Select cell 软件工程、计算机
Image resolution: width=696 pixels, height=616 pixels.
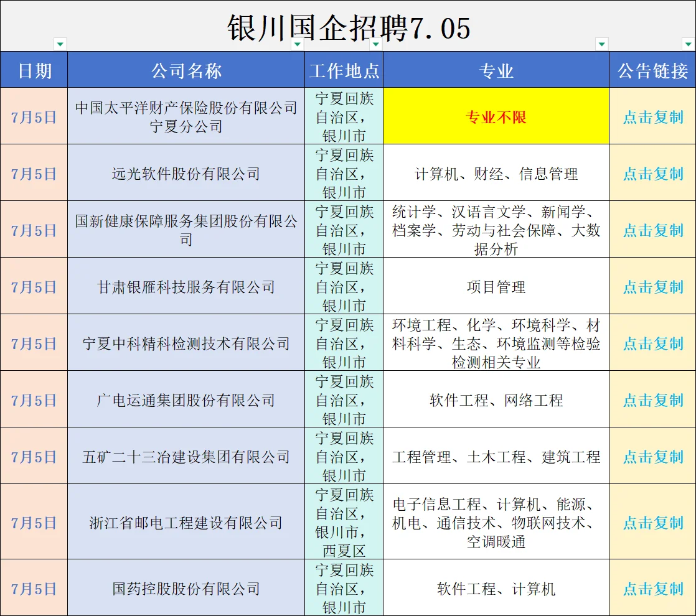496,588
